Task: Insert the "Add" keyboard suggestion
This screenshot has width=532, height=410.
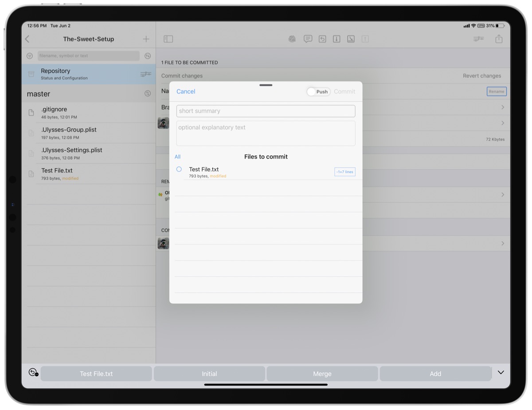Action: click(435, 374)
